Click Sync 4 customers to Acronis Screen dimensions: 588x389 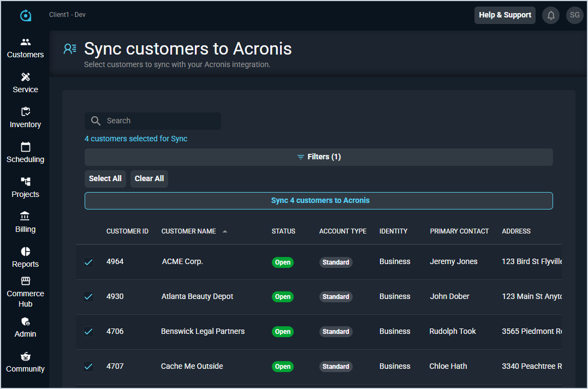point(319,201)
